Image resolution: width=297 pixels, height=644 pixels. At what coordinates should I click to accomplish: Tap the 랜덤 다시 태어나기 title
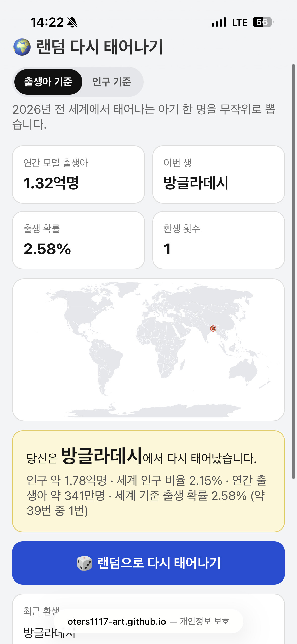[100, 47]
